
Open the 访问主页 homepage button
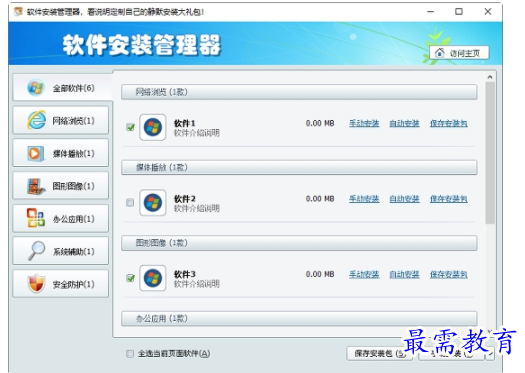pyautogui.click(x=459, y=53)
